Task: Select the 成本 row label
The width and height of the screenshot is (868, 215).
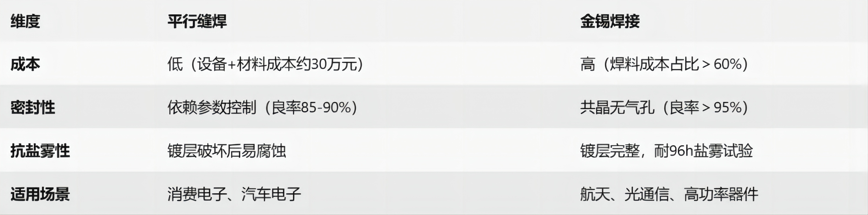Action: [25, 64]
